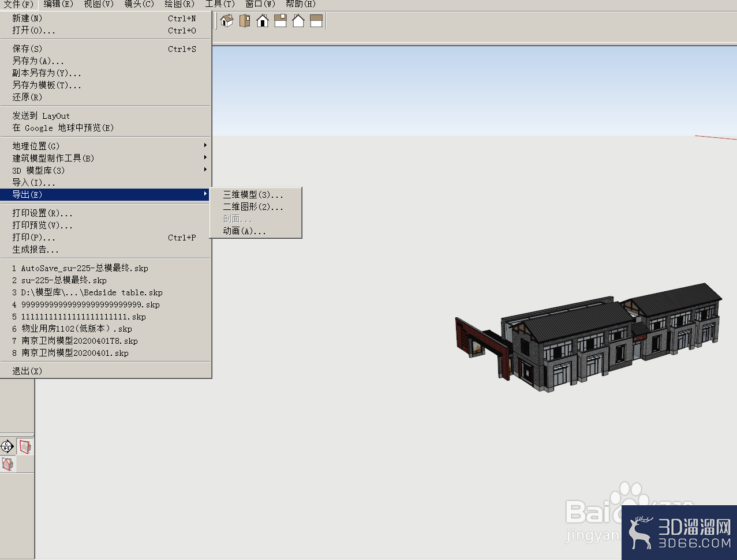
Task: Switch to the Top view icon
Action: pyautogui.click(x=245, y=21)
